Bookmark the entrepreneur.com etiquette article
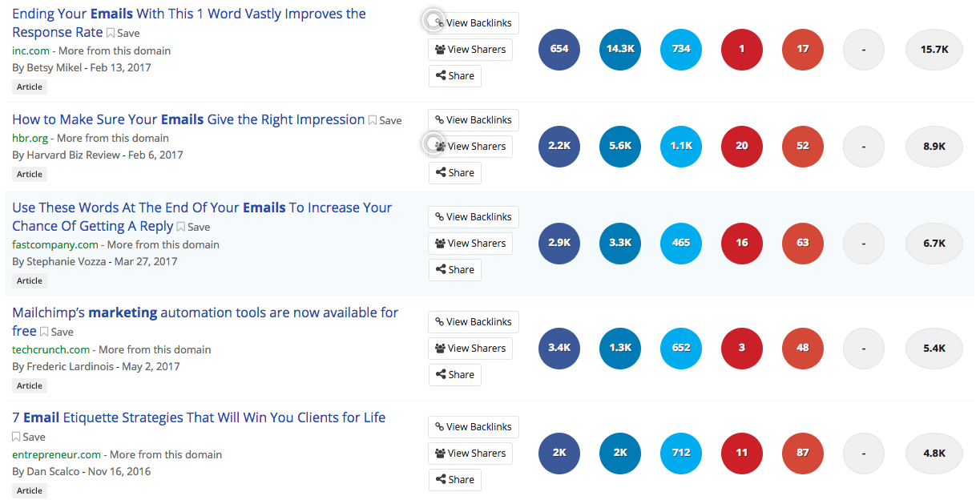Image resolution: width=980 pixels, height=504 pixels. (29, 437)
